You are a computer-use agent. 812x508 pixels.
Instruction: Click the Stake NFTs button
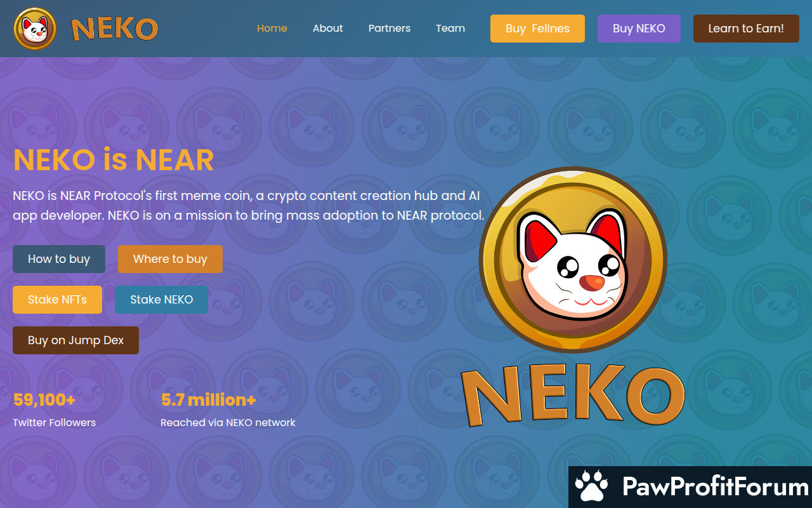point(57,300)
